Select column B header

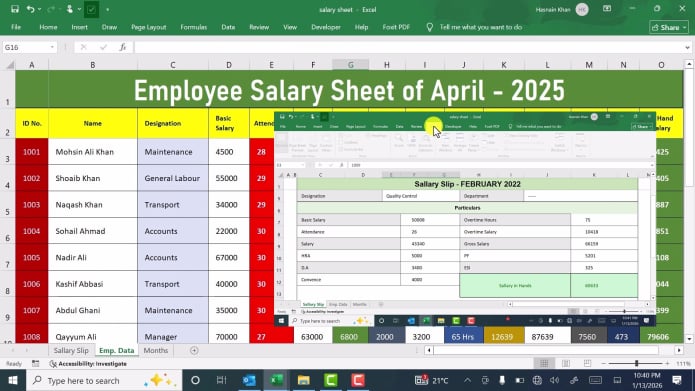pyautogui.click(x=93, y=65)
